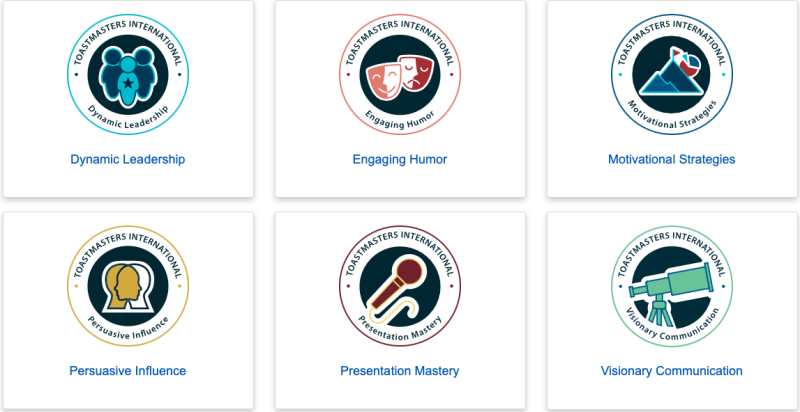Open the Motivational Strategies mountain badge
The height and width of the screenshot is (412, 800).
tap(672, 74)
